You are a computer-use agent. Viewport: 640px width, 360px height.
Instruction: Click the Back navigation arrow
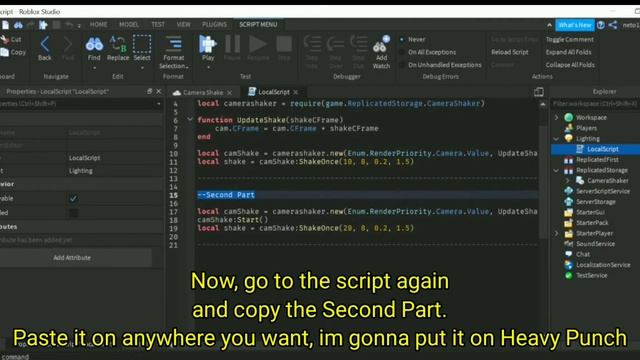click(x=44, y=44)
